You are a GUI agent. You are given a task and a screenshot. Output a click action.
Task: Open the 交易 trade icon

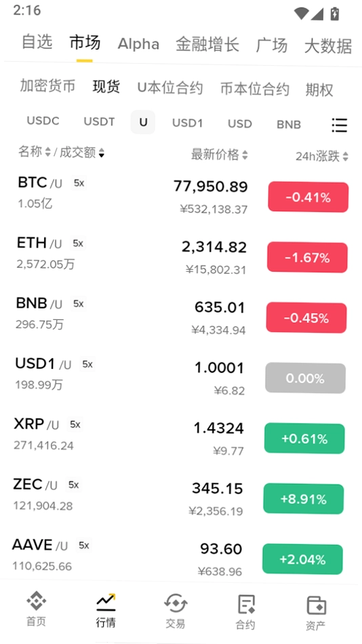[176, 603]
